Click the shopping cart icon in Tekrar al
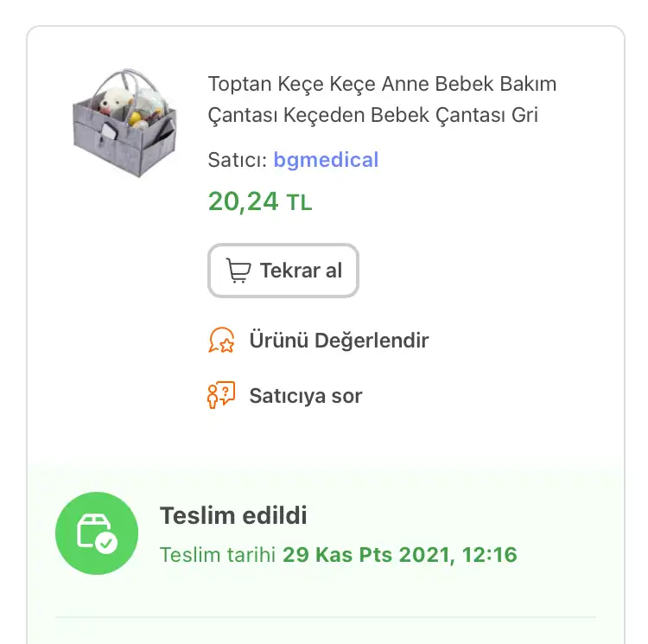648x644 pixels. point(238,271)
